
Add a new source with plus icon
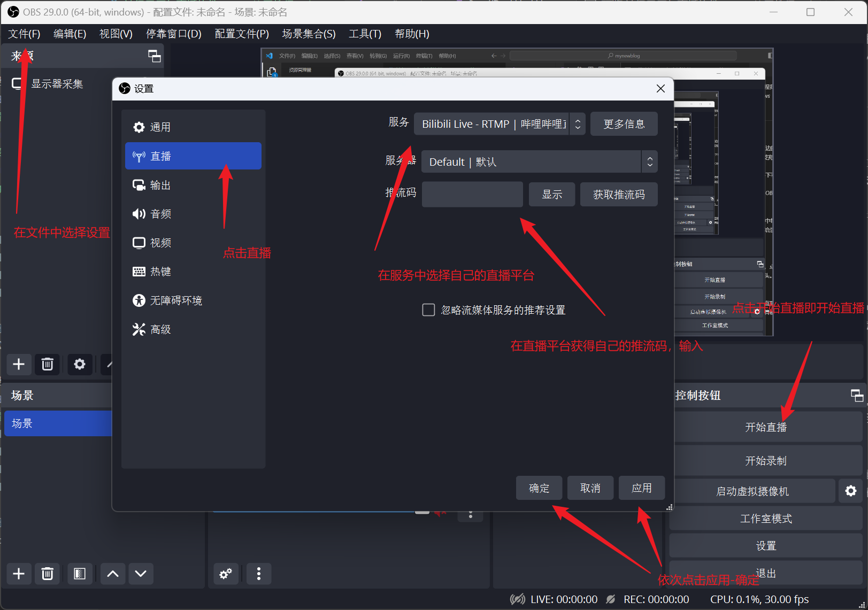click(19, 364)
